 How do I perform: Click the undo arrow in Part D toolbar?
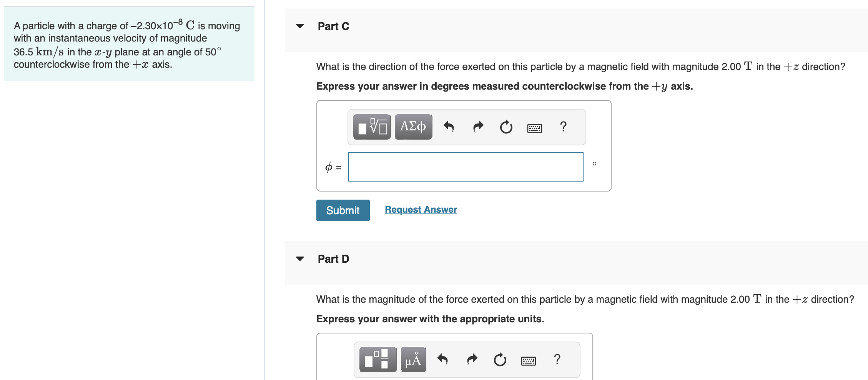[443, 360]
